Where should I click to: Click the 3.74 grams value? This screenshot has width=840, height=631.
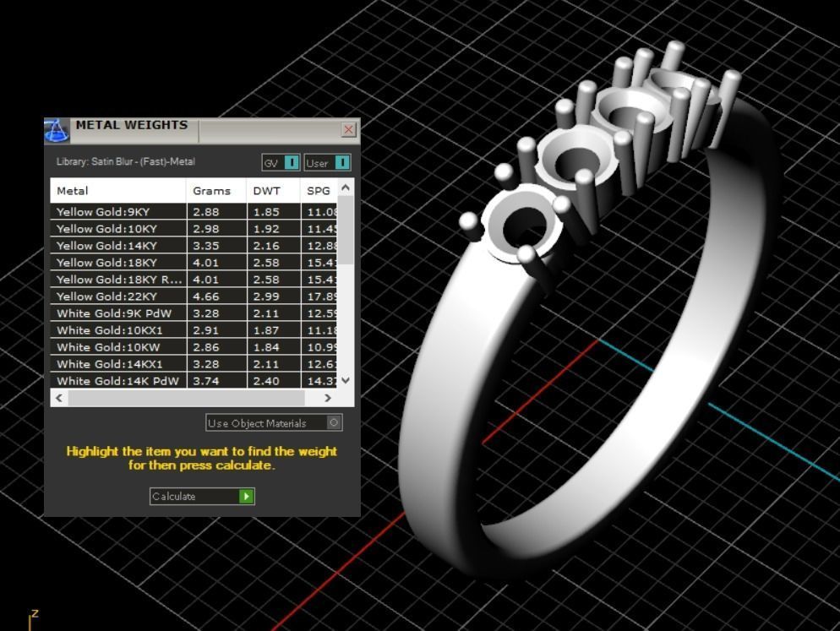tap(206, 381)
